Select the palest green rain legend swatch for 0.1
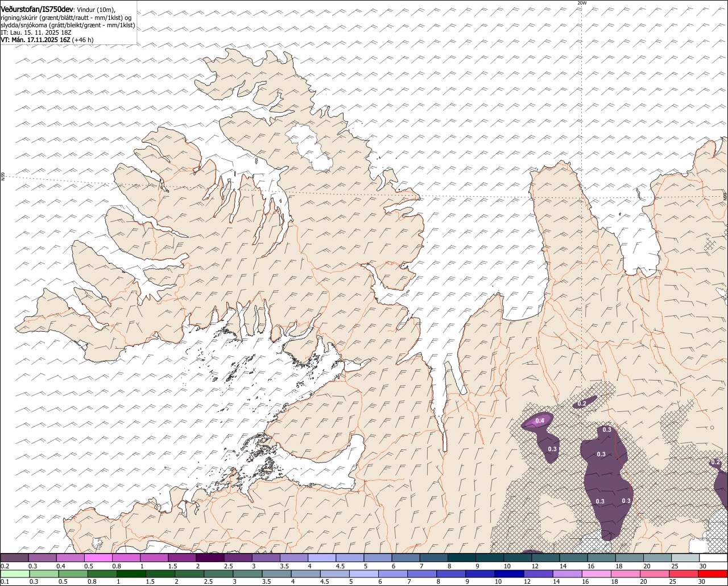Image resolution: width=728 pixels, height=586 pixels. pos(14,573)
